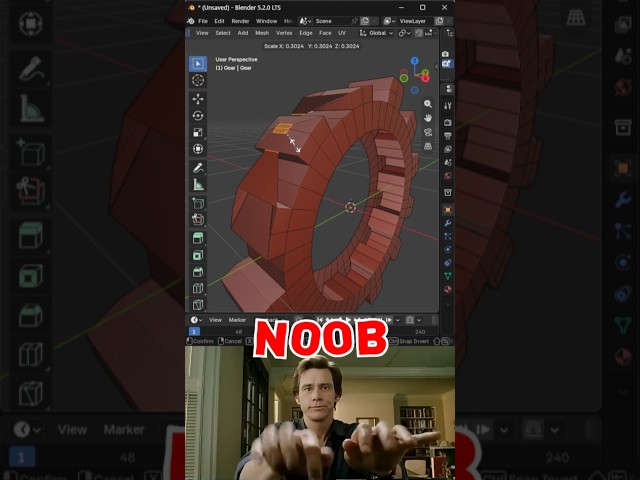Click Confirm in the status bar
The height and width of the screenshot is (480, 640).
[200, 341]
